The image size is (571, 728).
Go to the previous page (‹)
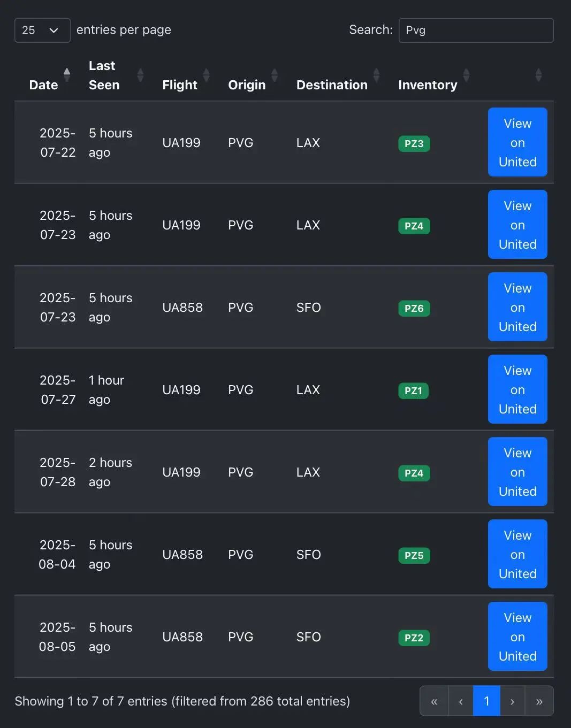tap(461, 701)
